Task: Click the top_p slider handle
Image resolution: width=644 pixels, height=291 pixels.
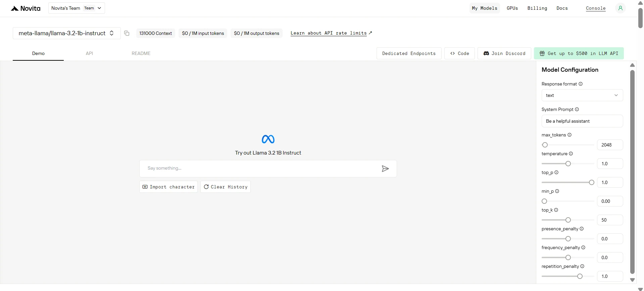Action: pyautogui.click(x=592, y=182)
